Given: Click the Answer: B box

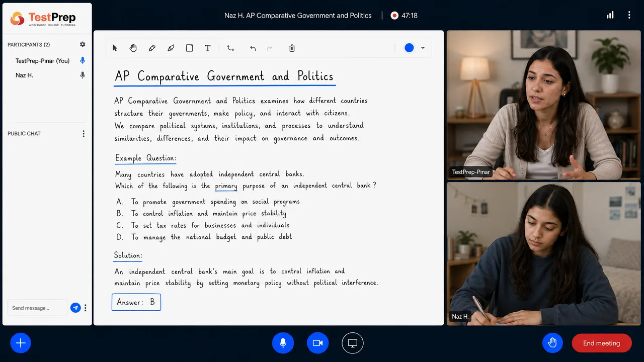Looking at the screenshot, I should click(x=136, y=302).
